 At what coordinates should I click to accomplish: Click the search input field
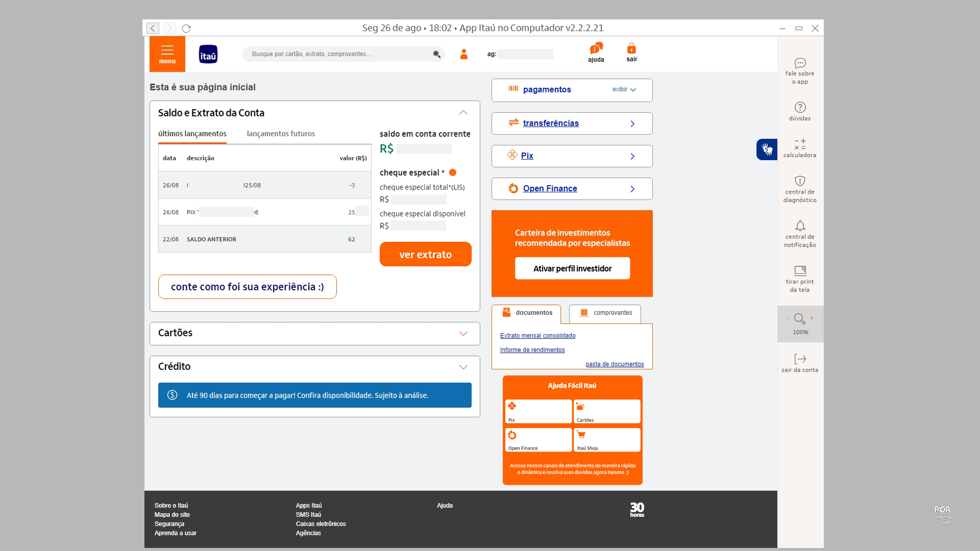tap(339, 54)
